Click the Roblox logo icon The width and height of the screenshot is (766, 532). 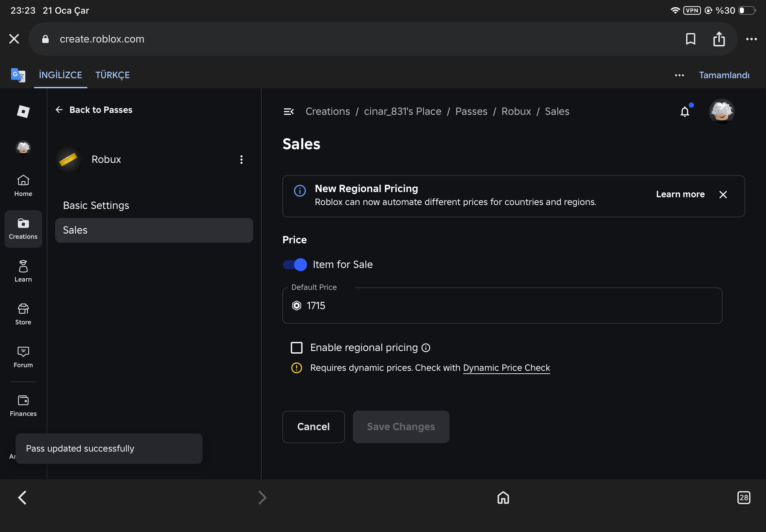coord(23,111)
